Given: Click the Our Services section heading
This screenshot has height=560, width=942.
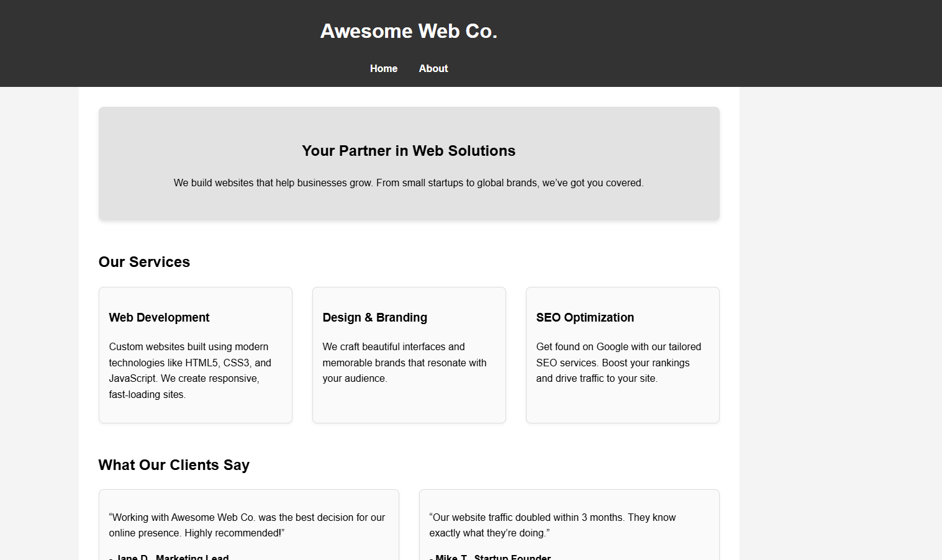Looking at the screenshot, I should click(x=144, y=262).
